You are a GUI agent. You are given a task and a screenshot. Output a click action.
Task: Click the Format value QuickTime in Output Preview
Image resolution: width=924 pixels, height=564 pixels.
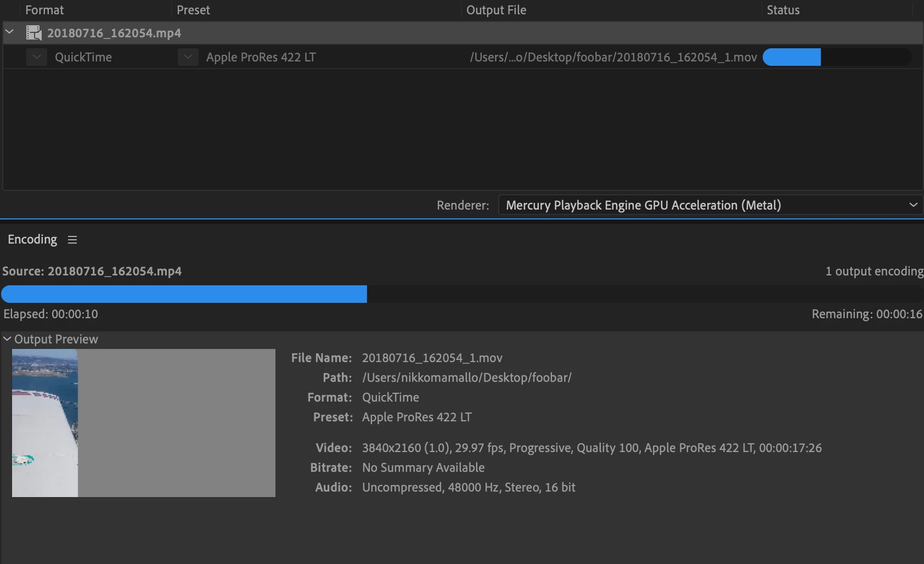391,397
